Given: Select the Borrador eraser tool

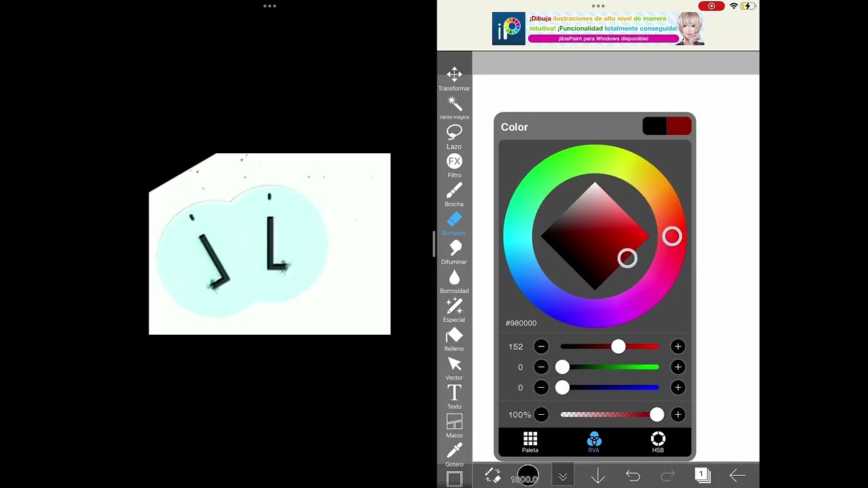Looking at the screenshot, I should tap(454, 223).
